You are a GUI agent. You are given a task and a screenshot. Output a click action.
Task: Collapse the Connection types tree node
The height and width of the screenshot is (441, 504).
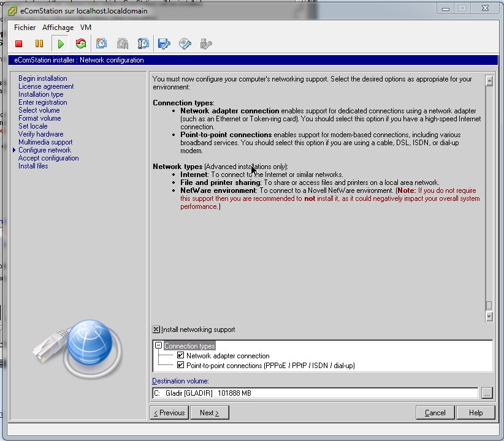click(159, 346)
